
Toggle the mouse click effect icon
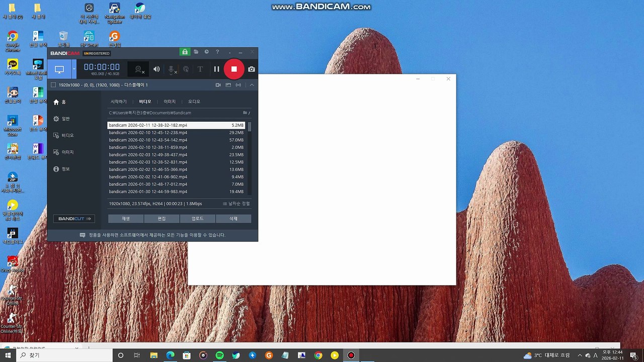pos(186,69)
